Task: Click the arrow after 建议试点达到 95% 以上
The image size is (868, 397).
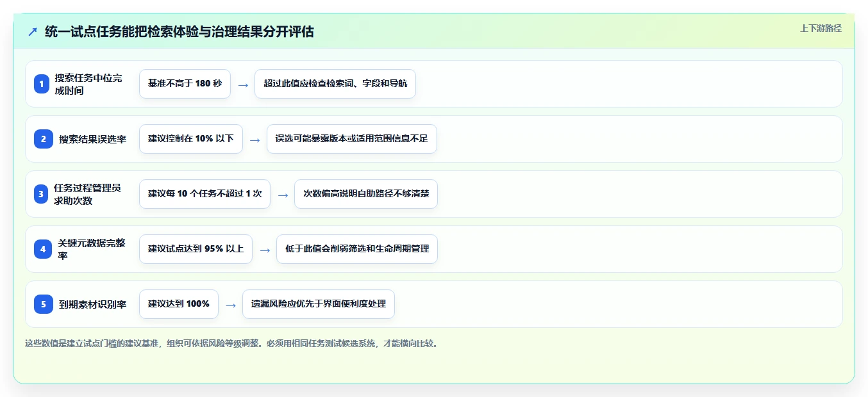Action: coord(265,250)
